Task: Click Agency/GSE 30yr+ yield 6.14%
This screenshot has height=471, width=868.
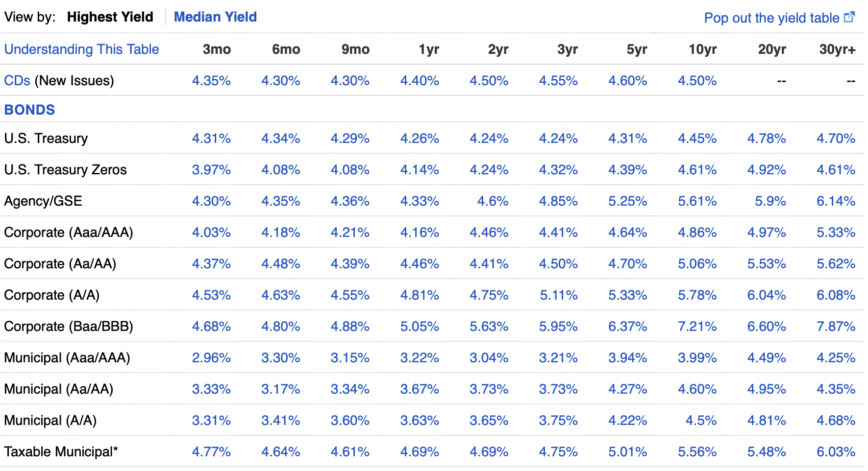Action: tap(836, 201)
